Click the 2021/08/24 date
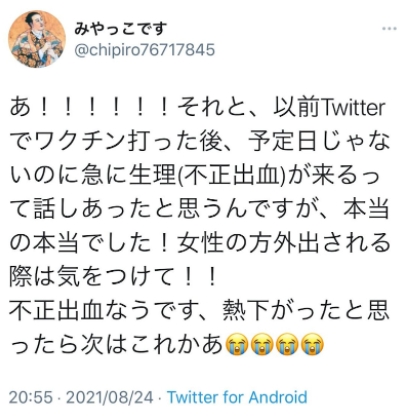 pos(110,397)
